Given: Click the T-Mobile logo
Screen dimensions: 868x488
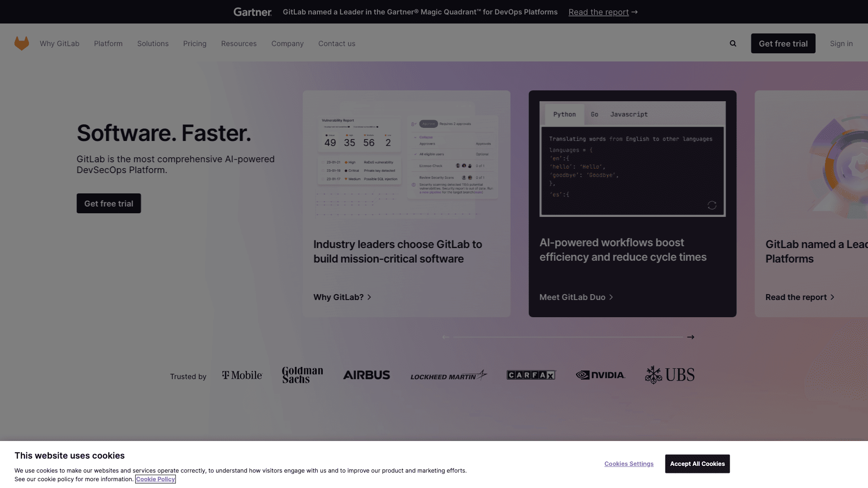Looking at the screenshot, I should (x=242, y=375).
